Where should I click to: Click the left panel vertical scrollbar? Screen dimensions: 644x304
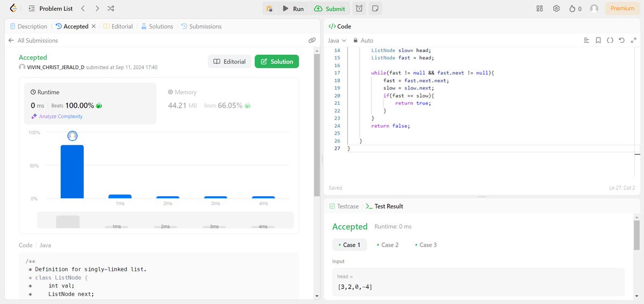pos(317,124)
